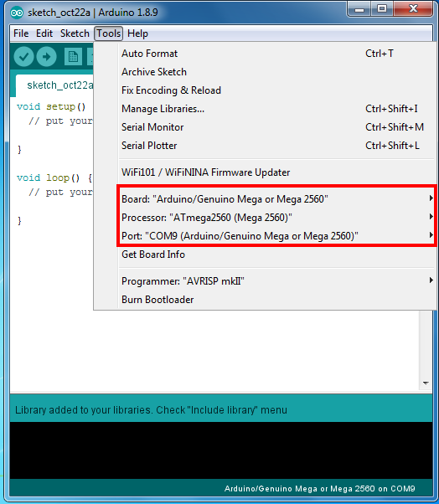Click the New sketch file icon
This screenshot has height=504, width=439.
[x=73, y=57]
